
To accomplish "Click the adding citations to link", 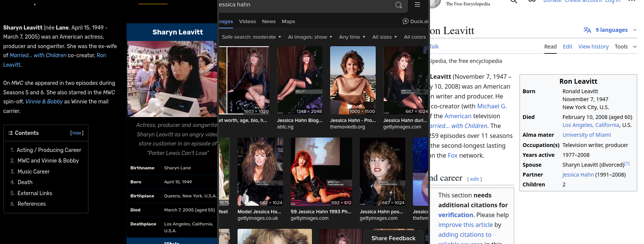I will tap(465, 235).
